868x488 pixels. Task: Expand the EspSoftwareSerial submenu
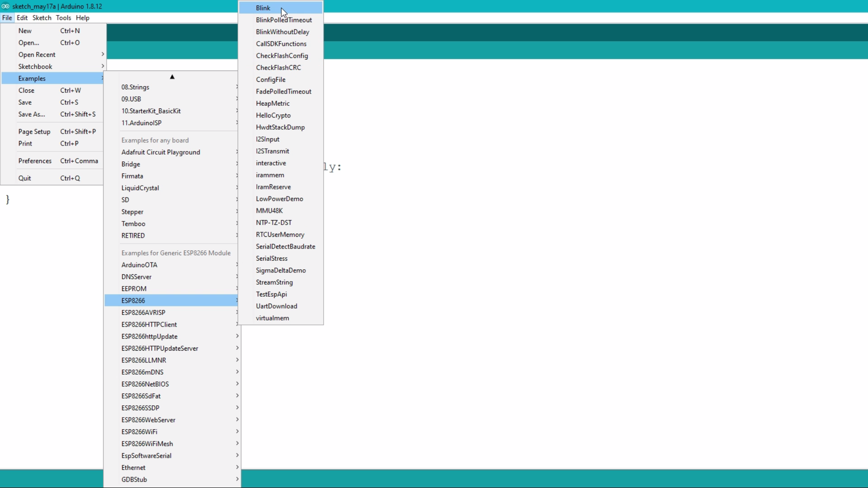coord(172,455)
